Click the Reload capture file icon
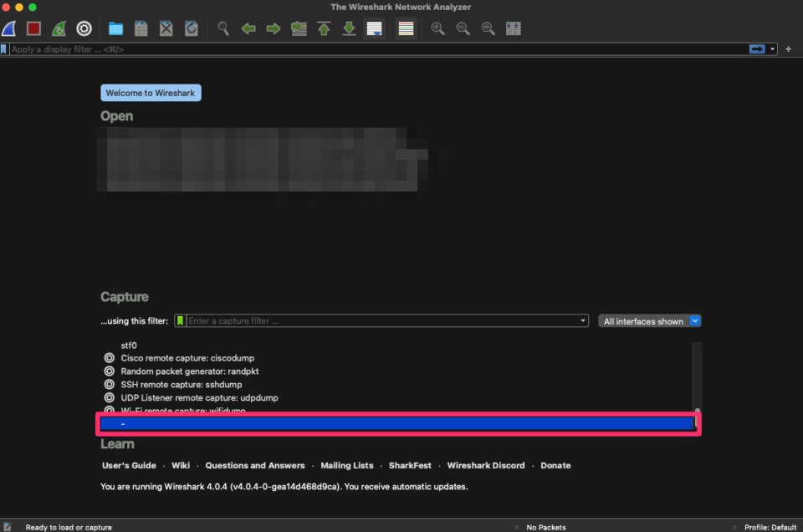The height and width of the screenshot is (532, 803). coord(191,28)
